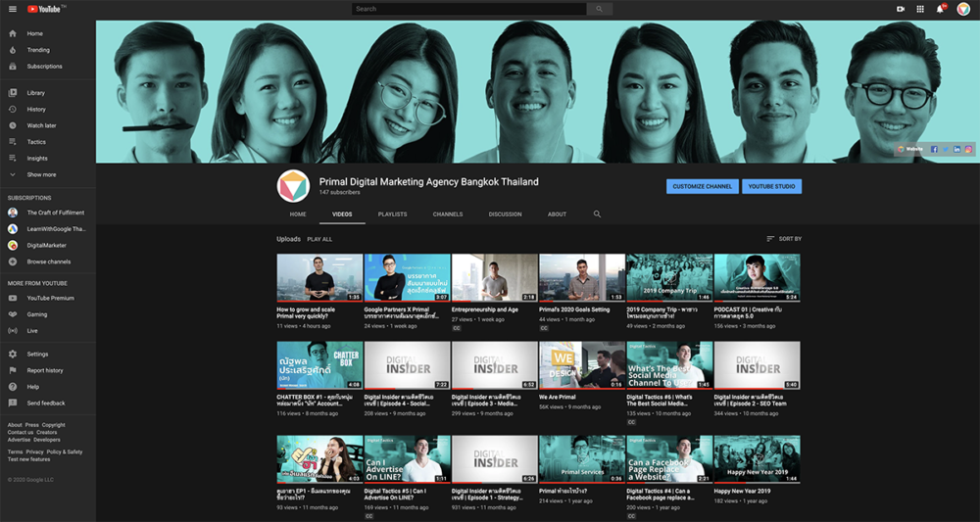980x522 pixels.
Task: Switch to the DISCUSSION tab
Action: pyautogui.click(x=505, y=214)
